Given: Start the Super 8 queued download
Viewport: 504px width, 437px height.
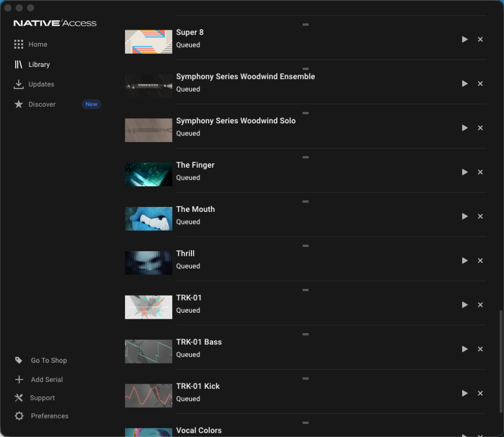Looking at the screenshot, I should (465, 39).
